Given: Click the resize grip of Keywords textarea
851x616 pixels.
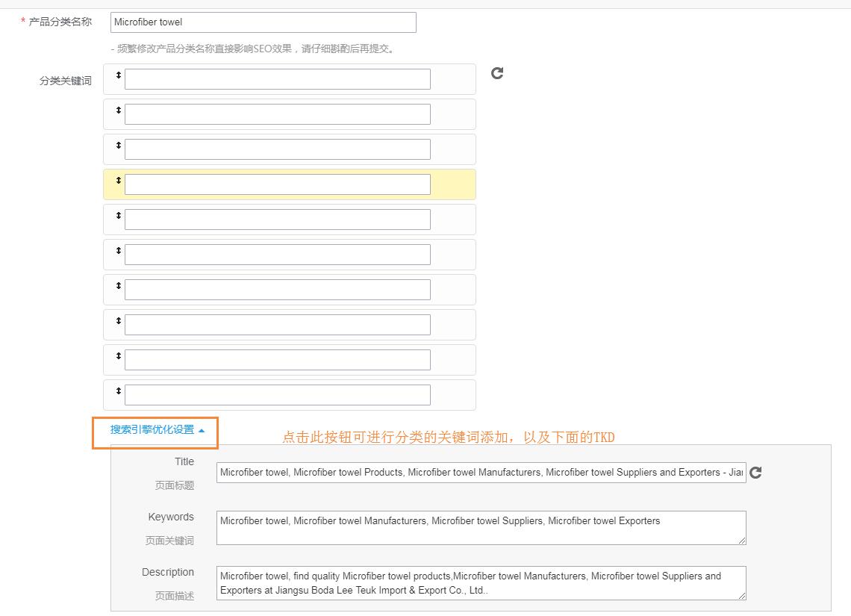Looking at the screenshot, I should [x=742, y=541].
